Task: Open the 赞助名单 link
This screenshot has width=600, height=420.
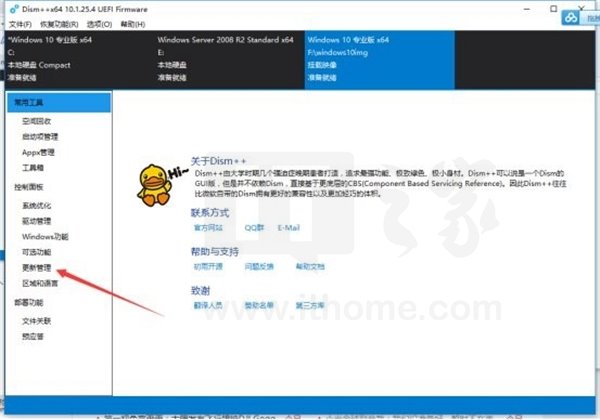Action: [259, 305]
